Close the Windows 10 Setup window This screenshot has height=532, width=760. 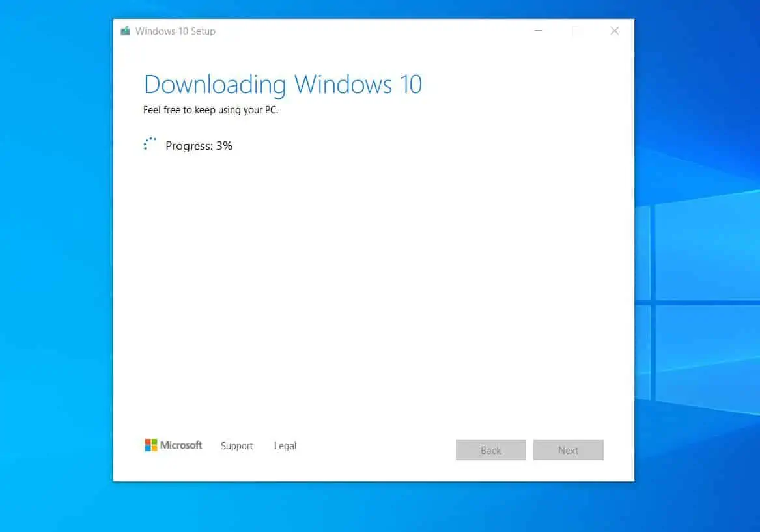[x=615, y=31]
